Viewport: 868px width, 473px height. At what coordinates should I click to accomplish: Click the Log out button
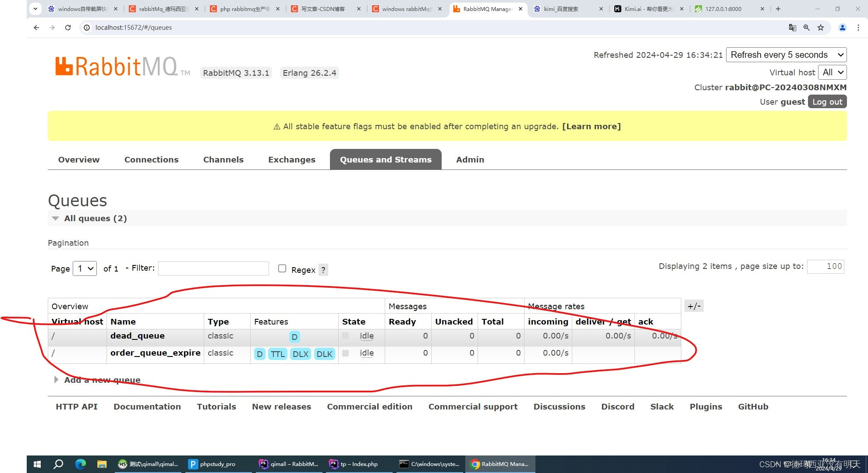click(x=827, y=102)
